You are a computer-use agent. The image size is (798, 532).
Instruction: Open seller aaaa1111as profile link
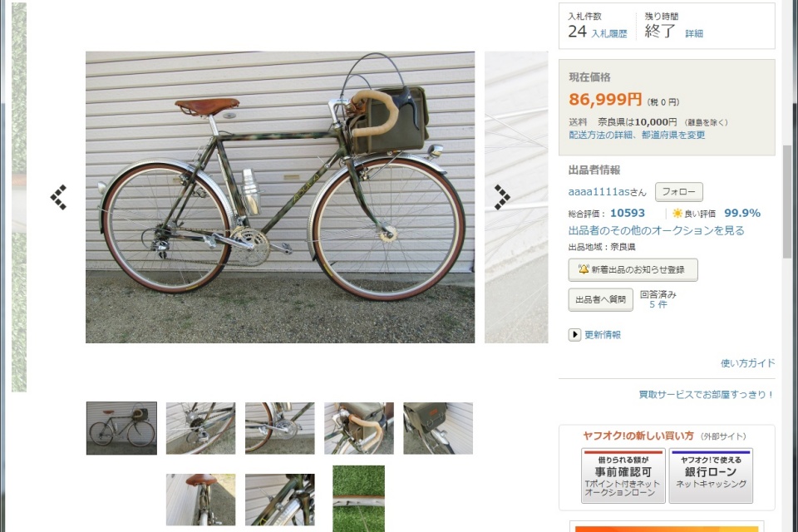coord(599,192)
